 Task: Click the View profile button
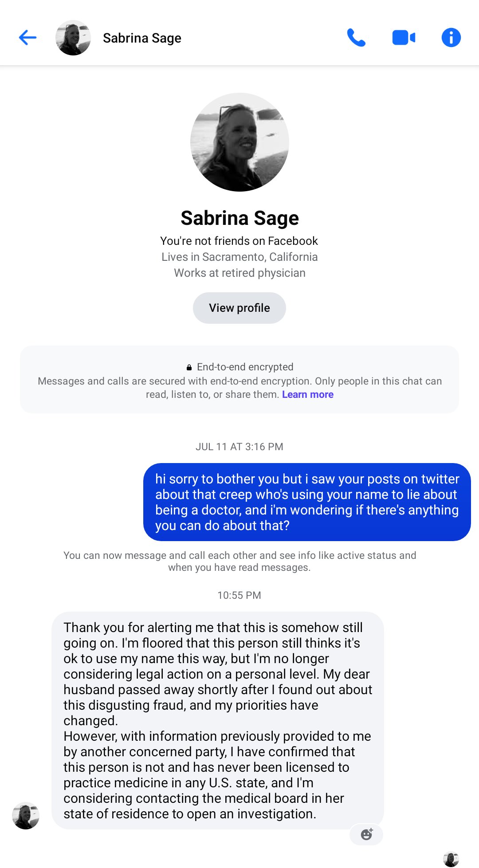[x=239, y=308]
